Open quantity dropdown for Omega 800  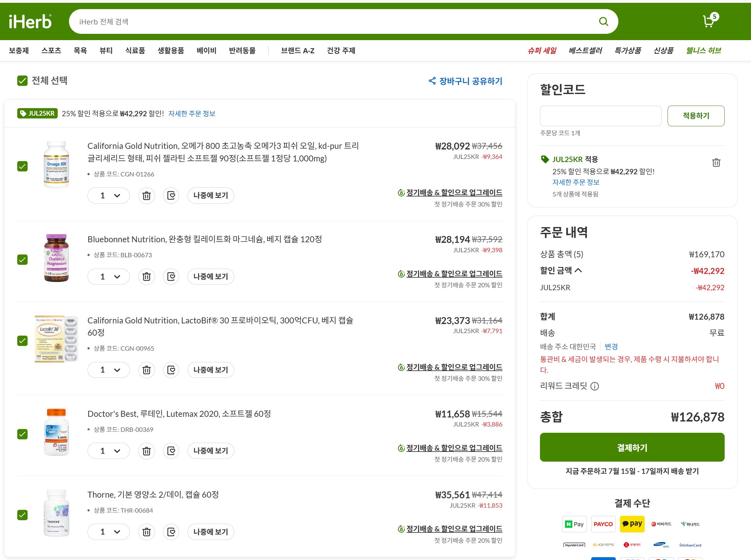pos(108,196)
